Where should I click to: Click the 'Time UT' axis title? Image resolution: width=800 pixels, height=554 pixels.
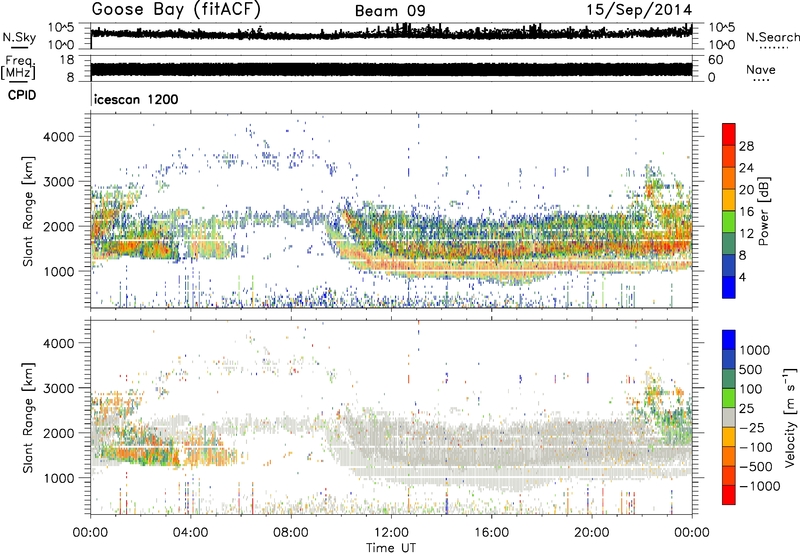(391, 547)
